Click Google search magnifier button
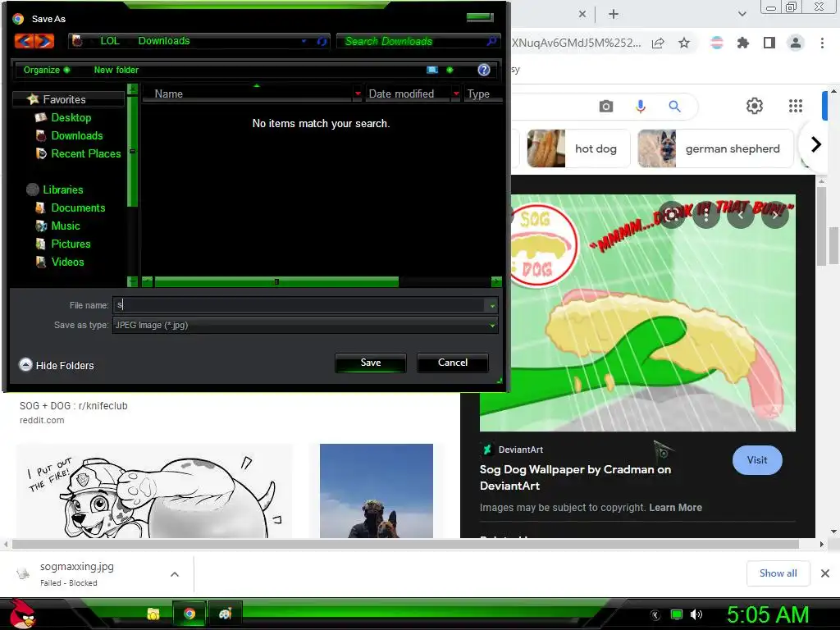The height and width of the screenshot is (630, 840). tap(674, 106)
